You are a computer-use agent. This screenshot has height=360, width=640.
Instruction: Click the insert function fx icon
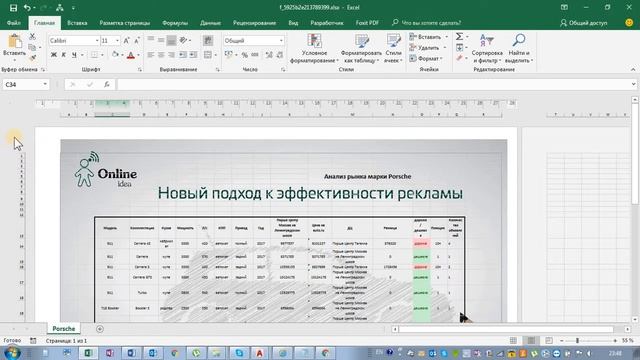point(107,84)
